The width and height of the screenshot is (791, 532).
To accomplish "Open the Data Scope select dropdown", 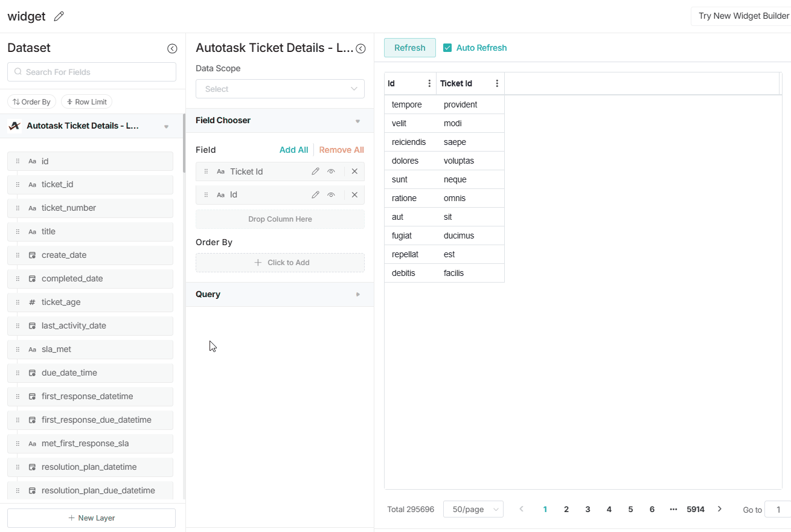I will click(x=280, y=89).
